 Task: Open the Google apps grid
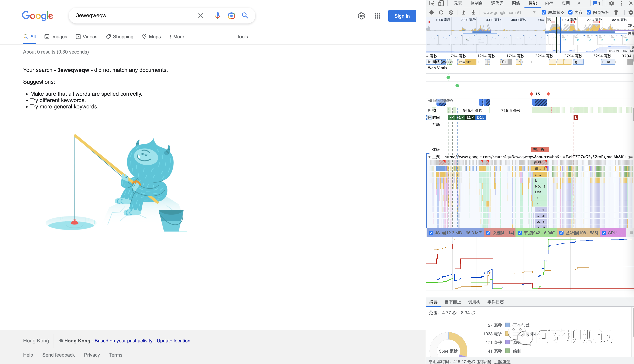377,16
